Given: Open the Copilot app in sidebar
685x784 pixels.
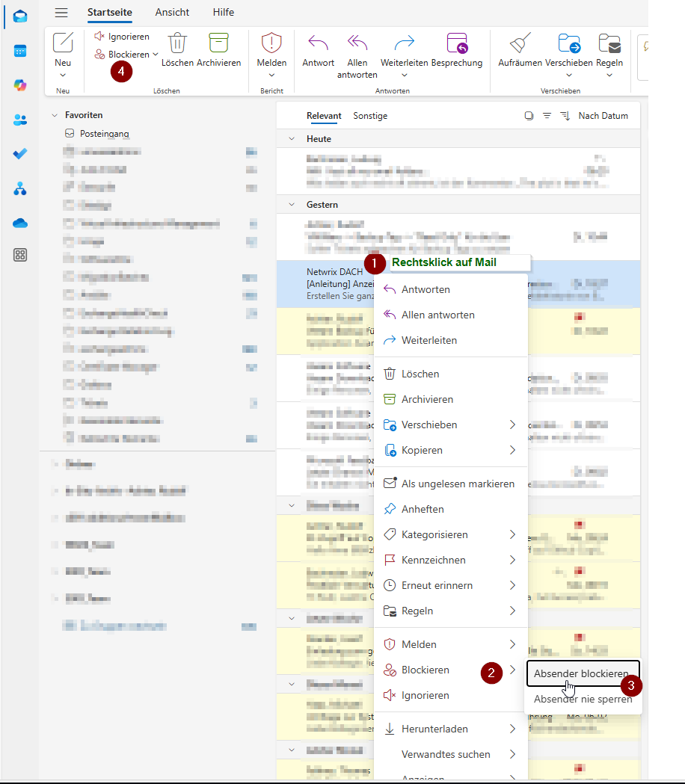Looking at the screenshot, I should [20, 85].
